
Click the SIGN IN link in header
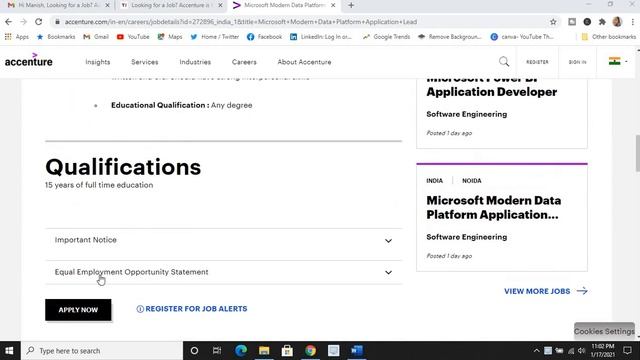coord(578,62)
